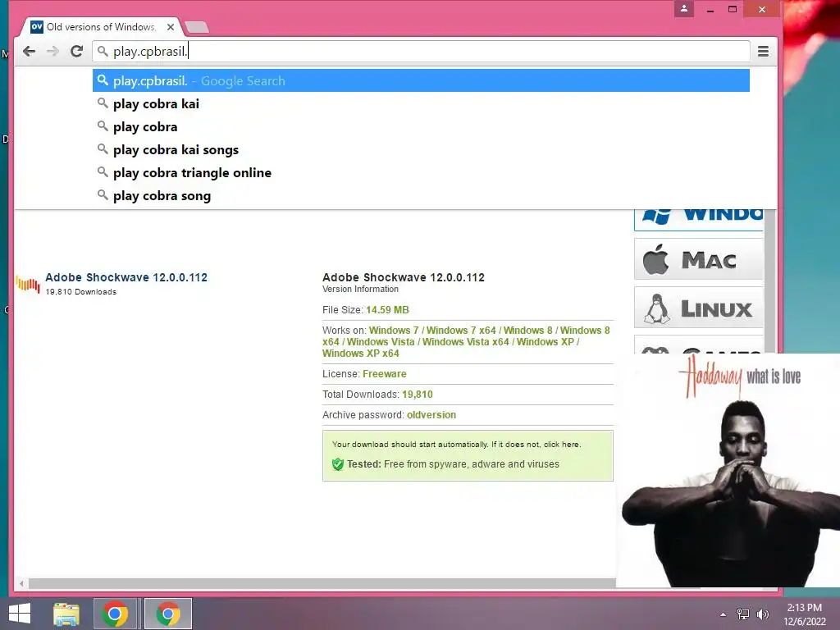Open the Linux category button
Image resolution: width=840 pixels, height=630 pixels.
(699, 308)
